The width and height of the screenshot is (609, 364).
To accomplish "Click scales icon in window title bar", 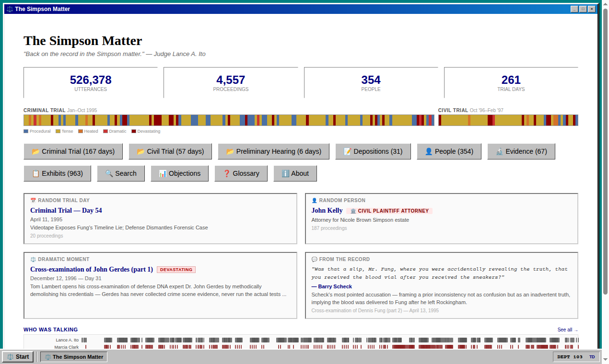I will pyautogui.click(x=10, y=9).
